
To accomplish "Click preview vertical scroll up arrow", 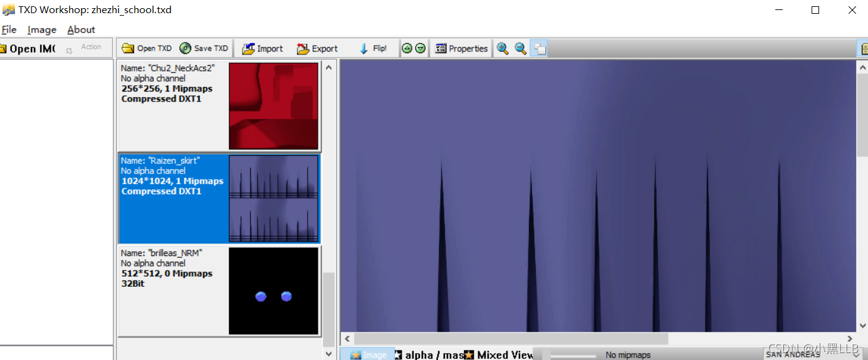I will [862, 67].
